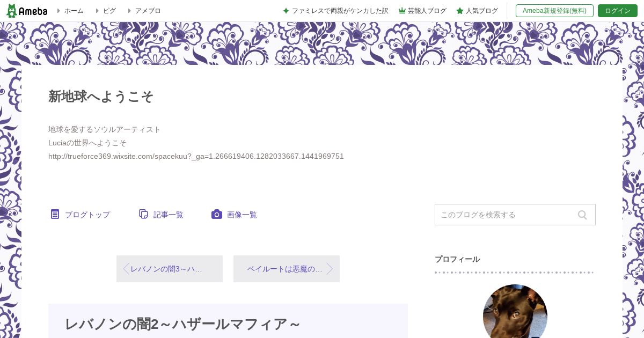Screen dimensions: 644x338
Task: Click the pages icon beside 記事一覧
Action: point(143,214)
